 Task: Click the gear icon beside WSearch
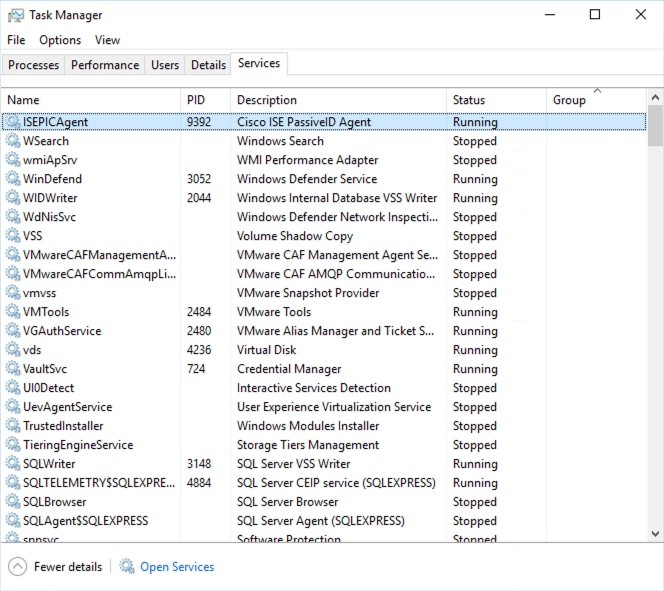pyautogui.click(x=13, y=141)
